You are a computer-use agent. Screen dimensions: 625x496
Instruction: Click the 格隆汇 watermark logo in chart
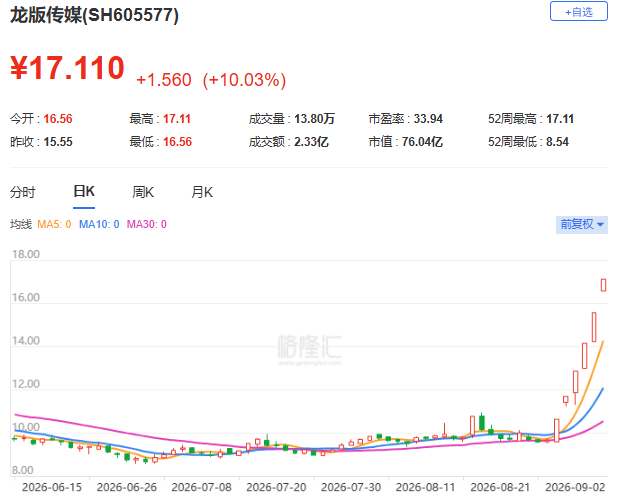(310, 350)
